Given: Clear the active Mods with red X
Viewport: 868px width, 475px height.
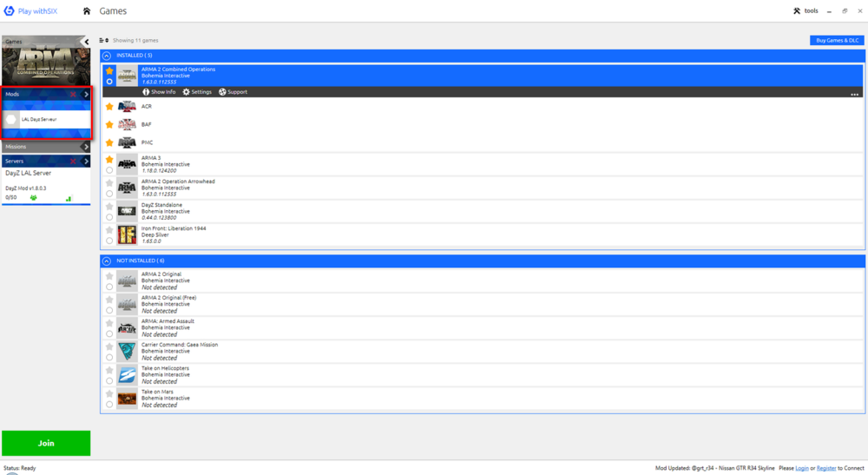Looking at the screenshot, I should point(73,94).
